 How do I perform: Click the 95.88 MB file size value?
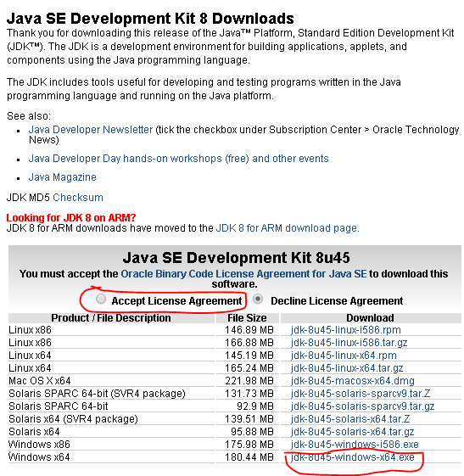[252, 432]
